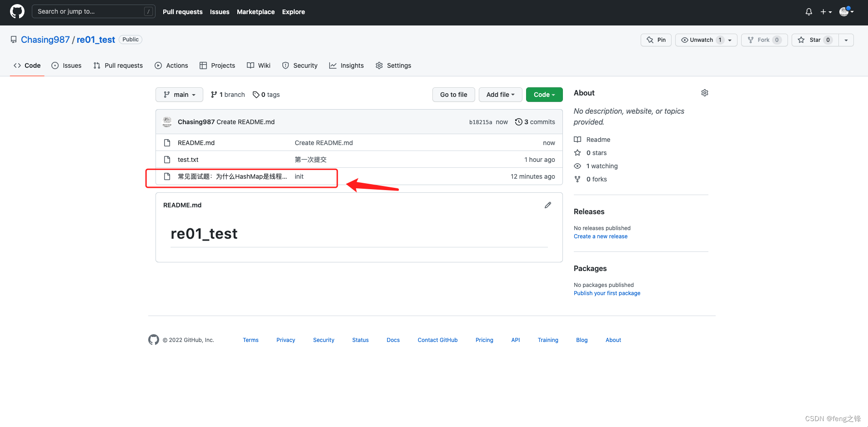Screen dimensions: 868x427
Task: Open the Pricing footer link
Action: tap(484, 340)
